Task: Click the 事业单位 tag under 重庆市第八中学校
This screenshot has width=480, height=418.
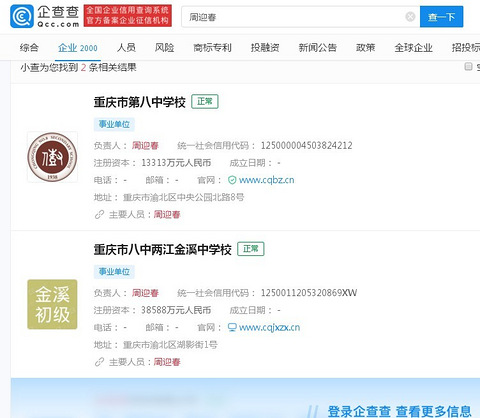Action: 114,124
